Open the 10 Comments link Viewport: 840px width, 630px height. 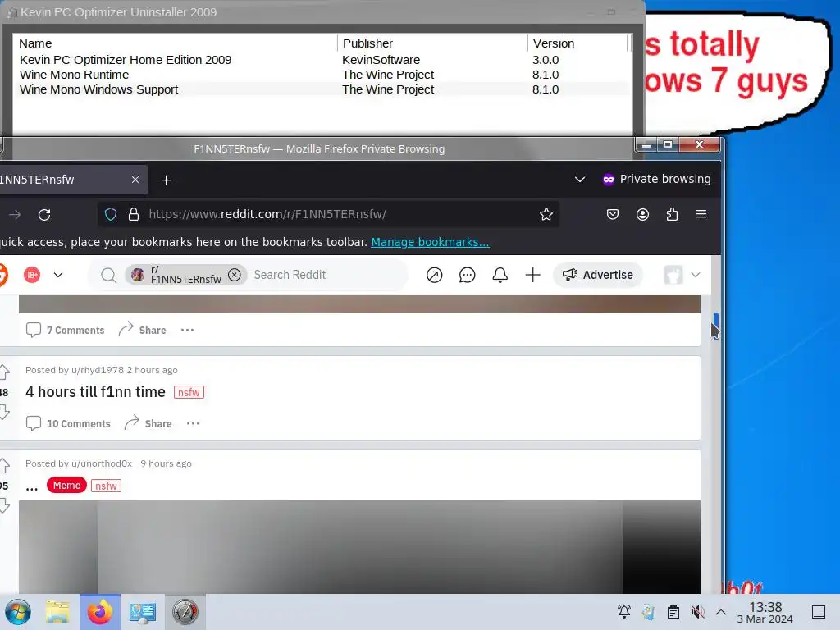point(68,423)
